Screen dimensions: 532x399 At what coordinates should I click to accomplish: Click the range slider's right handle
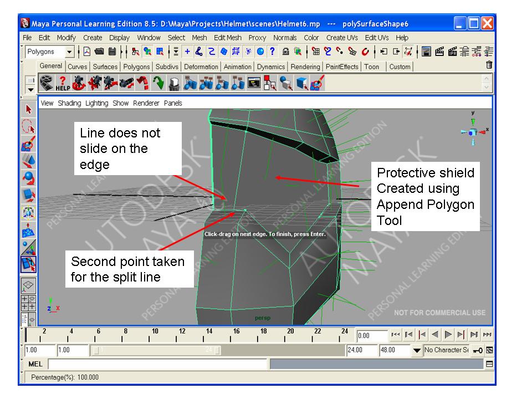tap(217, 350)
